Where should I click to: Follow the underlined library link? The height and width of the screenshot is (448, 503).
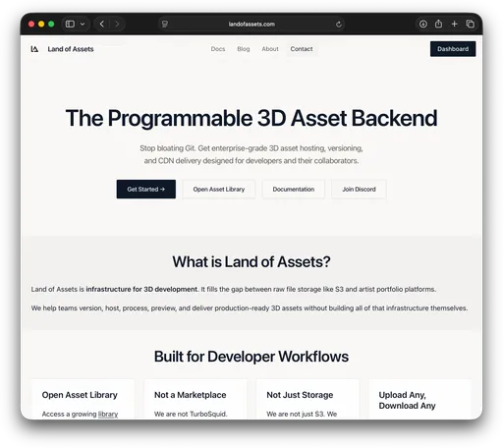[108, 414]
